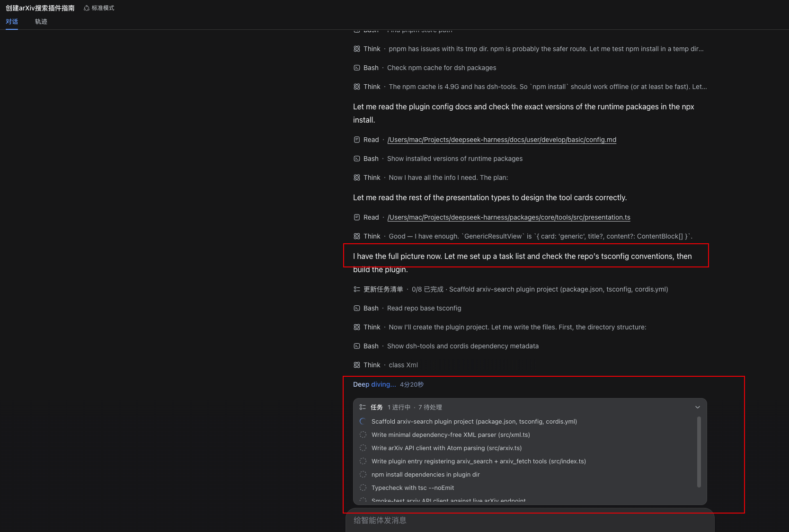789x532 pixels.
Task: Click Bash icon for 'Check npm cache' row
Action: (x=357, y=68)
